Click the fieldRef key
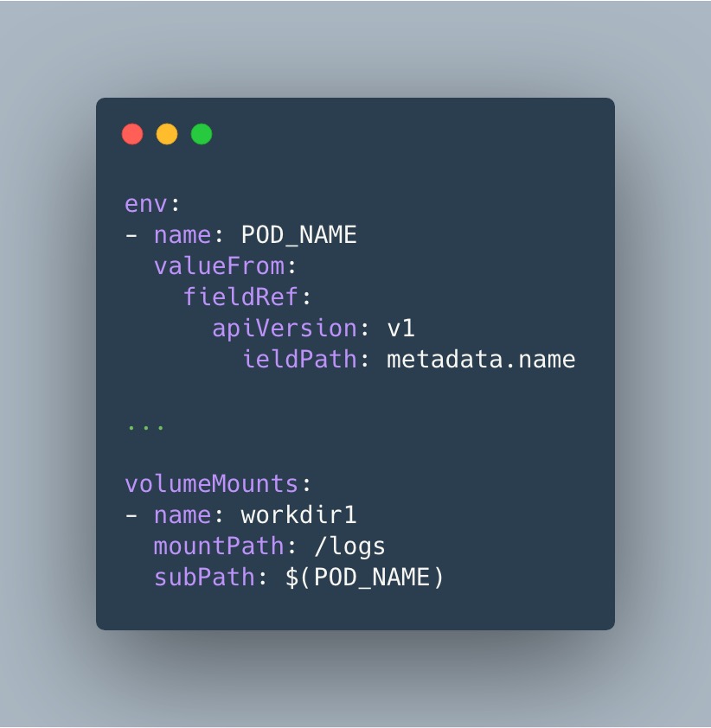This screenshot has height=728, width=711. tap(240, 297)
